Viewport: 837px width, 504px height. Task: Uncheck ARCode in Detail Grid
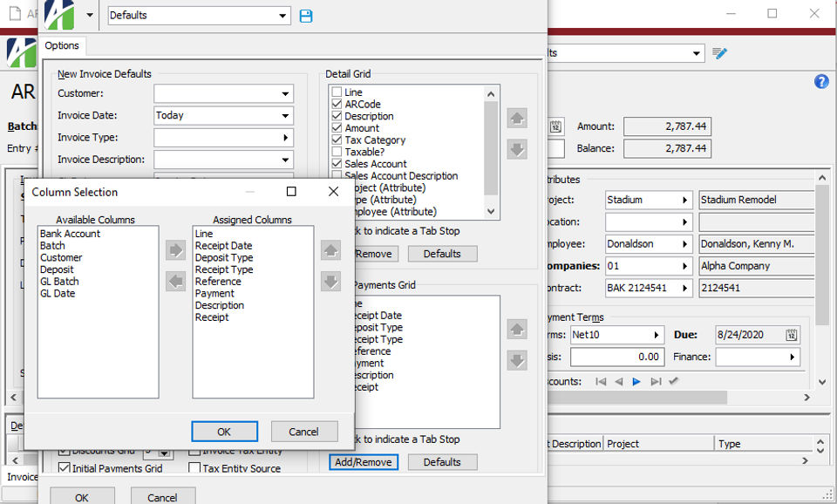pos(337,104)
